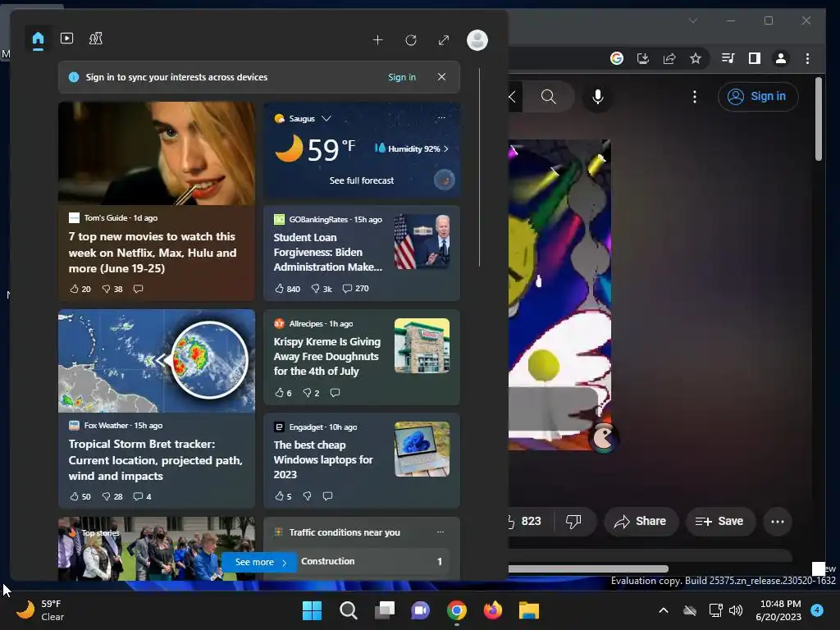Expand the widgets panel to full view
The width and height of the screenshot is (840, 630).
444,40
